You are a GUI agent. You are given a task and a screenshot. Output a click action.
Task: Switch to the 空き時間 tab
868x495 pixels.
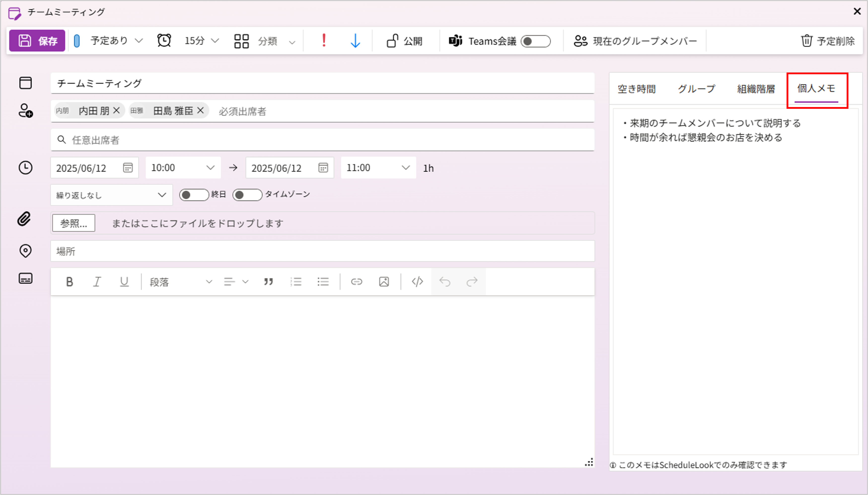[637, 89]
